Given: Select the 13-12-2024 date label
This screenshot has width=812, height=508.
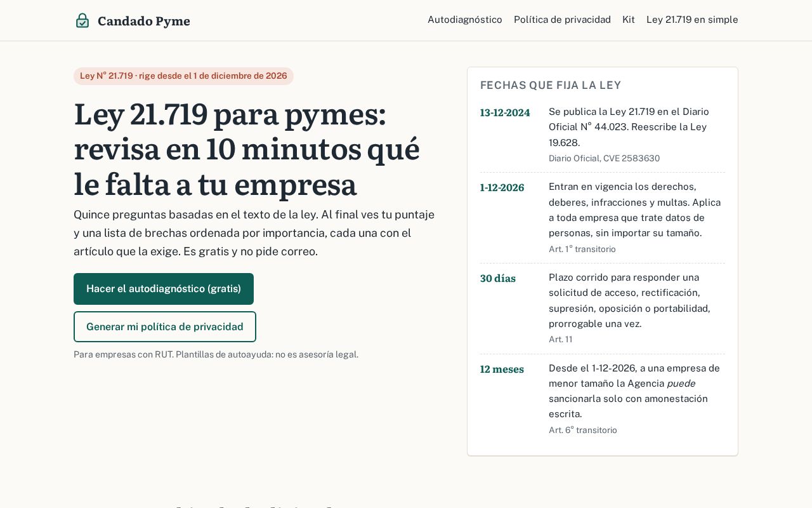Looking at the screenshot, I should 505,113.
